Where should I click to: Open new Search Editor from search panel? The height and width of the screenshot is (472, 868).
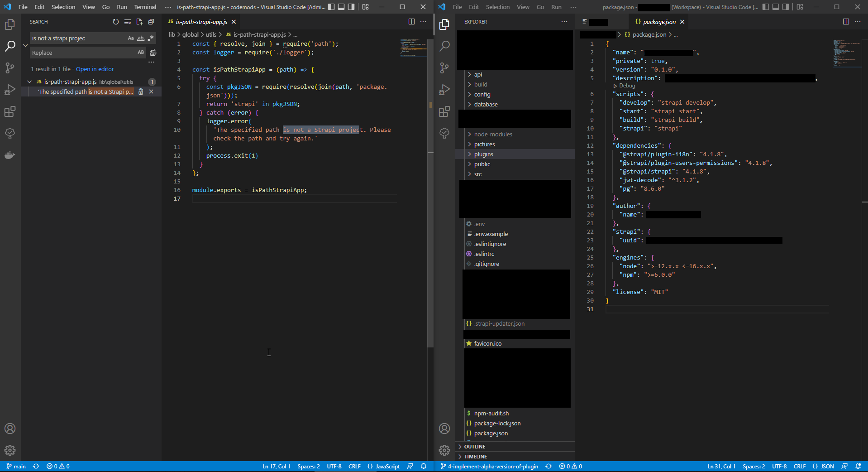click(139, 22)
